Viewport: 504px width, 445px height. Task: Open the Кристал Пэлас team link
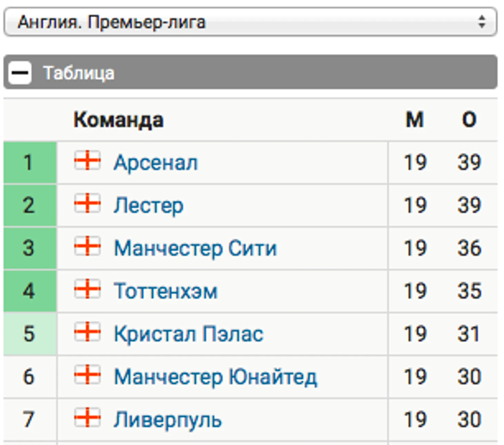pyautogui.click(x=188, y=334)
